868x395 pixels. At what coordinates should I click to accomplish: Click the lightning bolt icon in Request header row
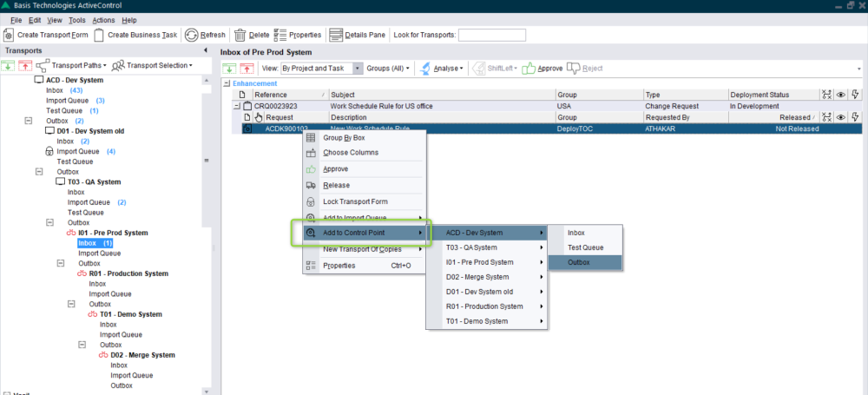[x=855, y=117]
